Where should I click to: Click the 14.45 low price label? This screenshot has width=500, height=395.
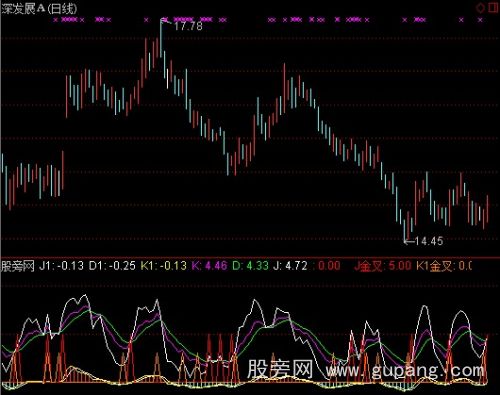tap(429, 241)
